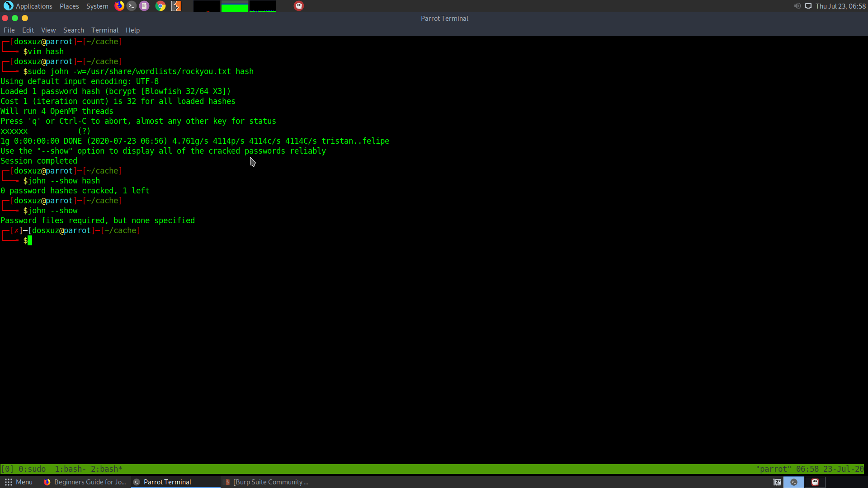Open Burp Suite launcher icon
Screen dimensions: 868x488
click(176, 6)
